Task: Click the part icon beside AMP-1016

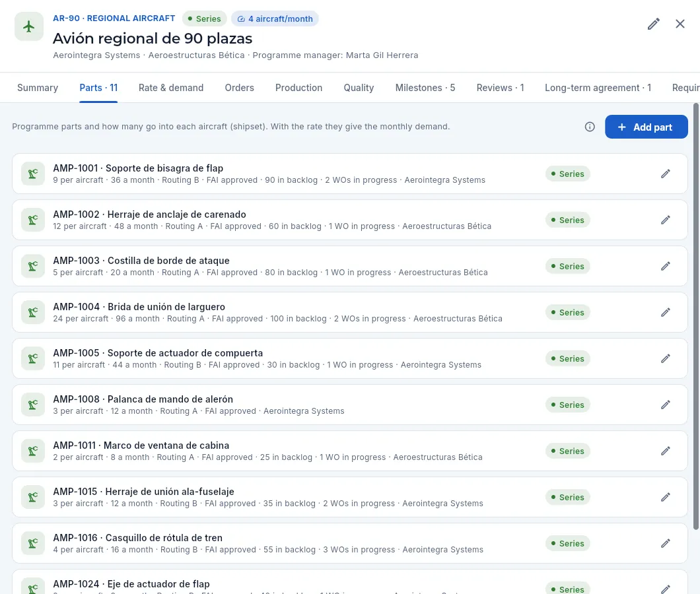Action: [x=33, y=543]
